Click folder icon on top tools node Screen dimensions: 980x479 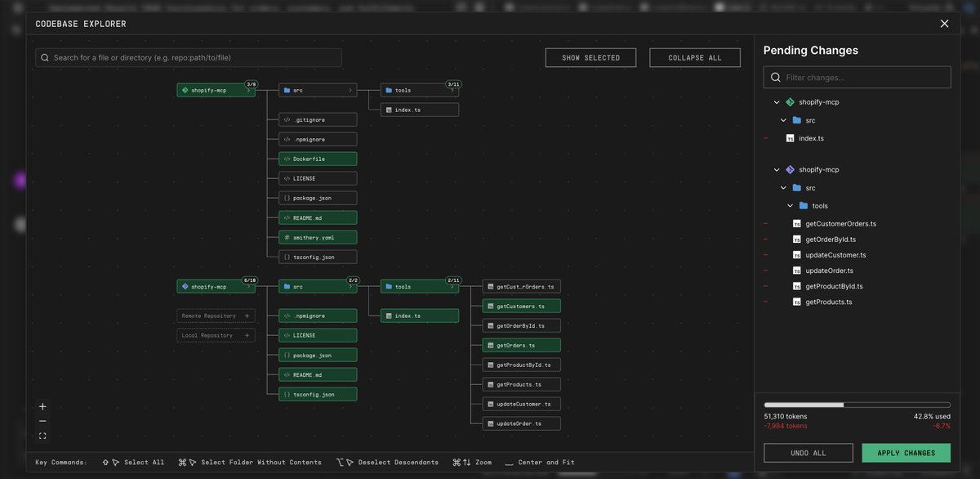pyautogui.click(x=389, y=90)
